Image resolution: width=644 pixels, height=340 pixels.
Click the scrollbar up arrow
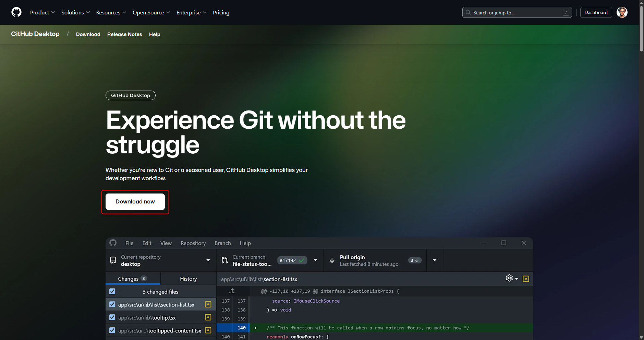(641, 2)
